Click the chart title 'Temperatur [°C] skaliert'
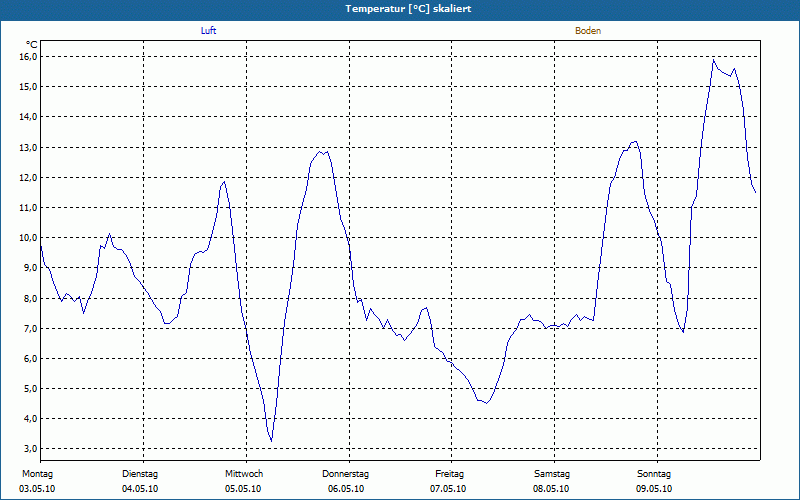 (408, 9)
